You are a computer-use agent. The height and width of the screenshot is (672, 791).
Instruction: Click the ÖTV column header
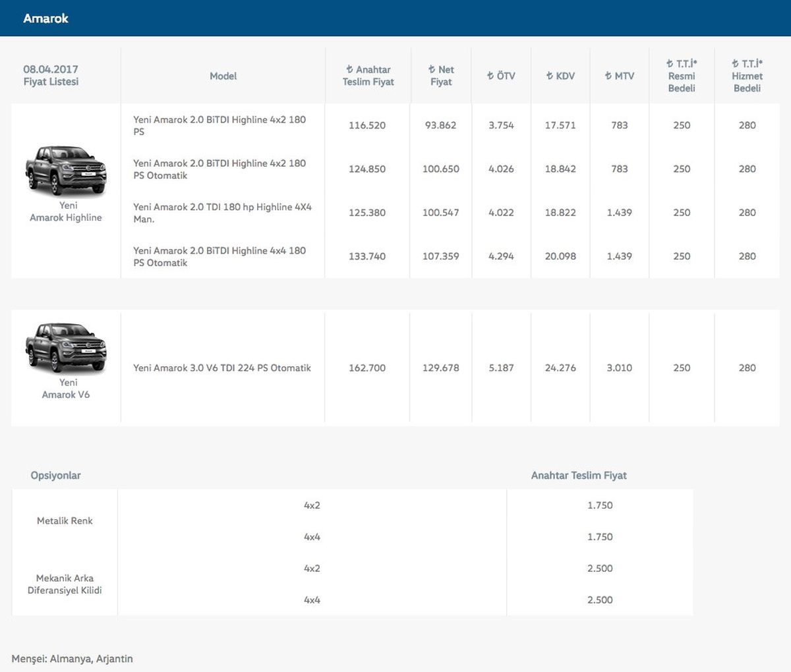(x=501, y=76)
